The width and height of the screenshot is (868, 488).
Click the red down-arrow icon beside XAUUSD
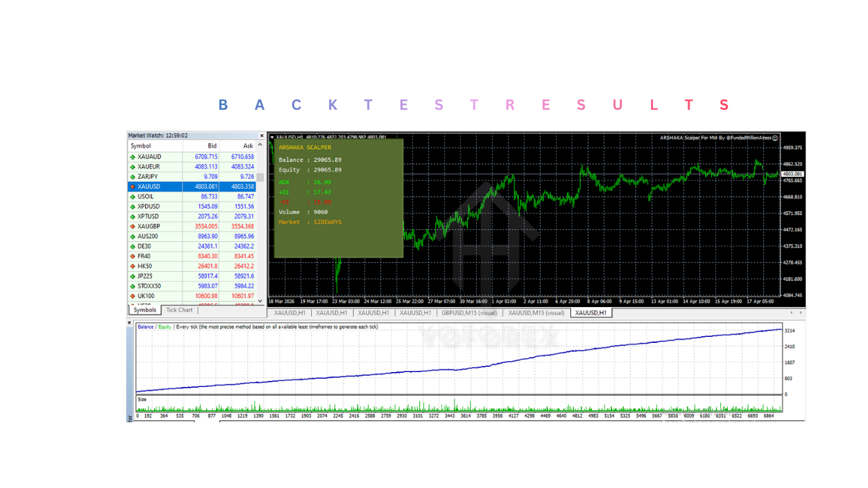132,186
